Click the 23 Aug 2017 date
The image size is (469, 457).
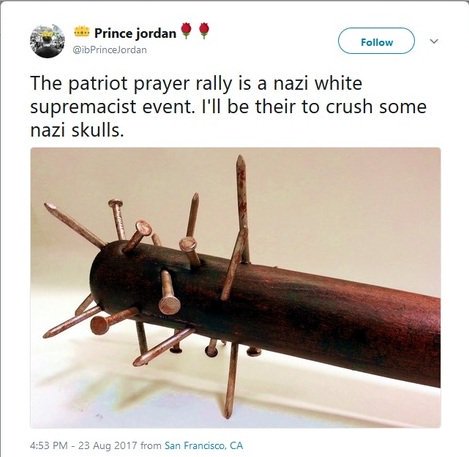108,445
